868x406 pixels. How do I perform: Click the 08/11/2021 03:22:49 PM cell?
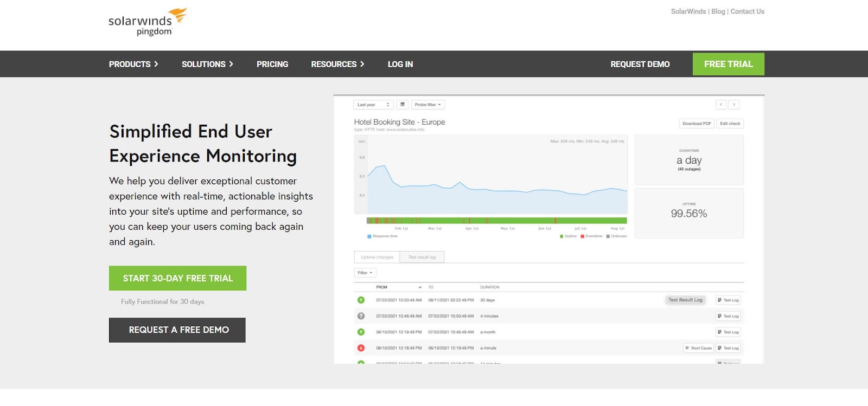coord(451,300)
